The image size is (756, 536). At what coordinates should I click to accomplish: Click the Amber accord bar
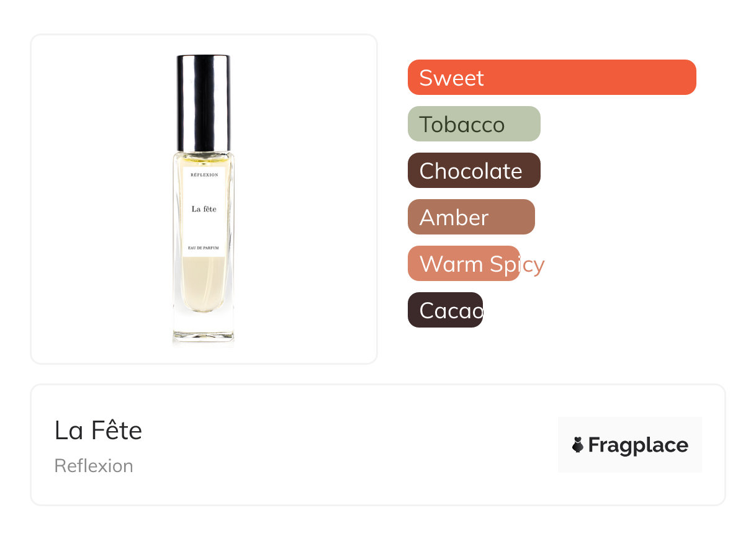[471, 217]
